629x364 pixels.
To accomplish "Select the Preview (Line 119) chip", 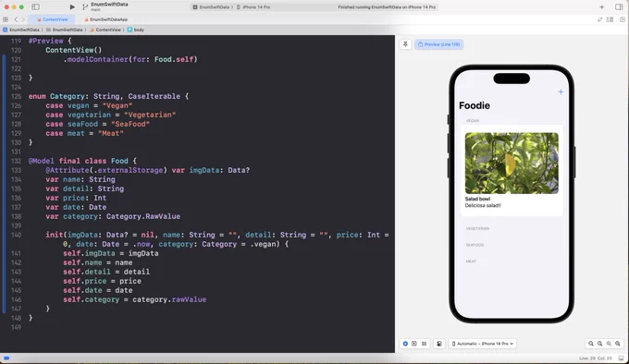I will [438, 44].
